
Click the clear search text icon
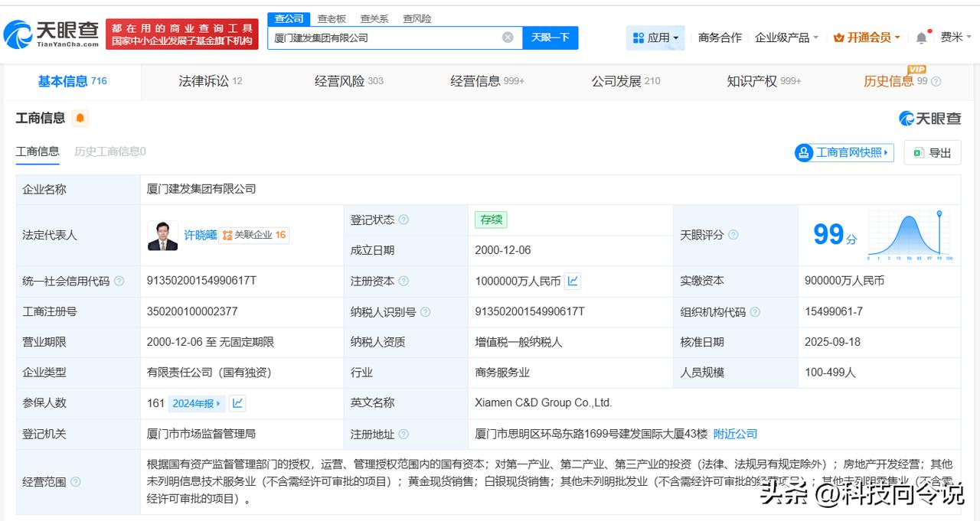(x=508, y=37)
